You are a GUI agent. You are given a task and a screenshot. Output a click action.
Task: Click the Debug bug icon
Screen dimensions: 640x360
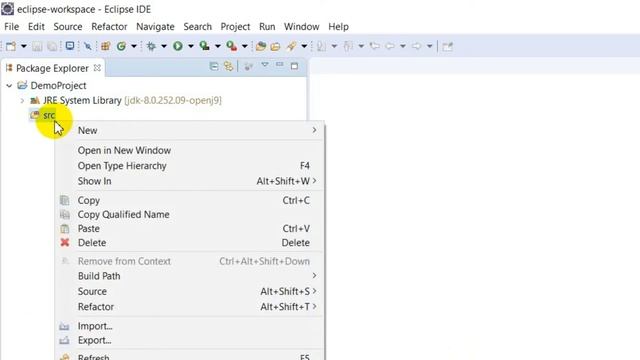coord(151,46)
